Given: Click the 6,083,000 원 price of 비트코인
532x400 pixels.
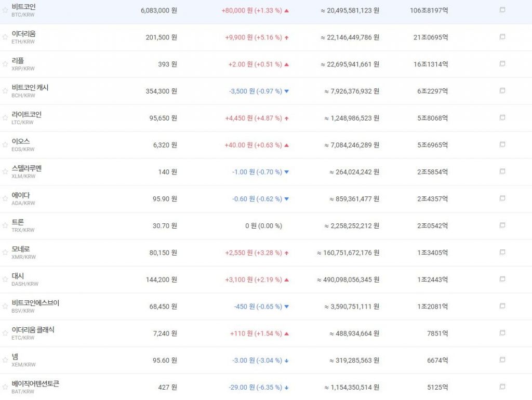Looking at the screenshot, I should coord(158,10).
